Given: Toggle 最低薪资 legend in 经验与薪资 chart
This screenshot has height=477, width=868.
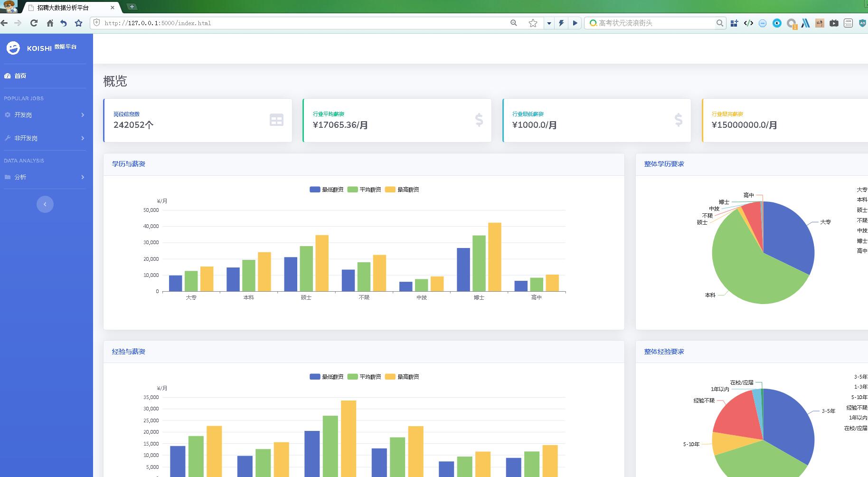Looking at the screenshot, I should coord(326,377).
